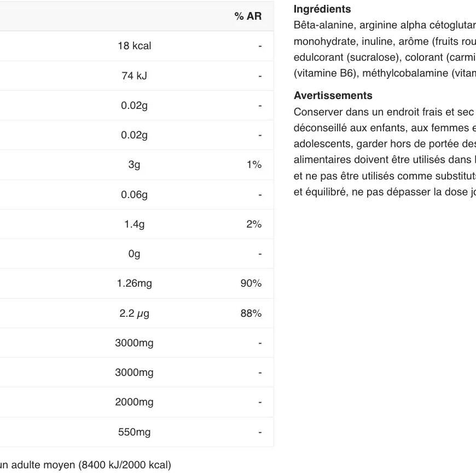Click the 74 kJ energy cell

(x=134, y=76)
